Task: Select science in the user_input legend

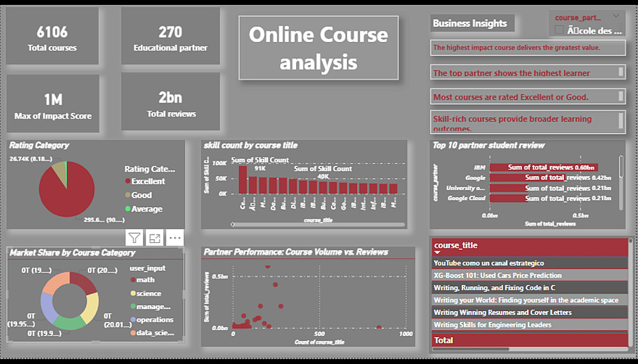Action: click(x=145, y=293)
